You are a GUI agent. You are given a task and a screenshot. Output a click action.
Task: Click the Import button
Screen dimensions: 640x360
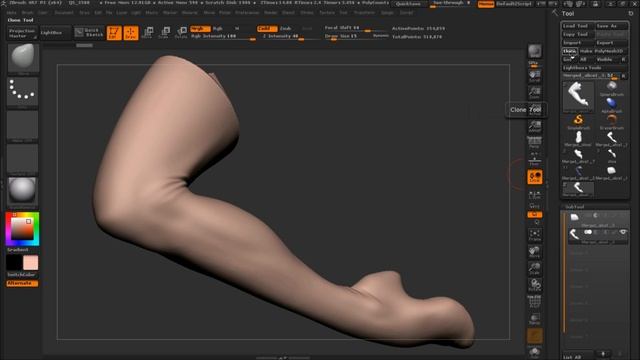tap(577, 43)
